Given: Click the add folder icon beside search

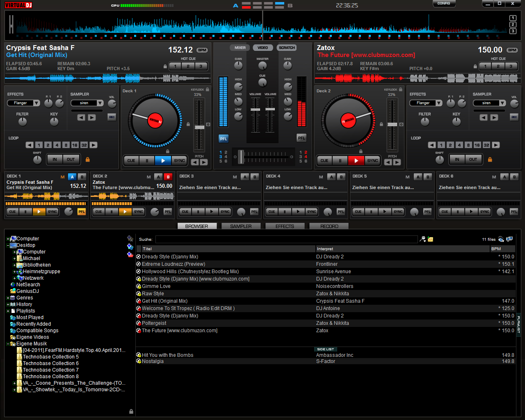Looking at the screenshot, I should point(431,239).
